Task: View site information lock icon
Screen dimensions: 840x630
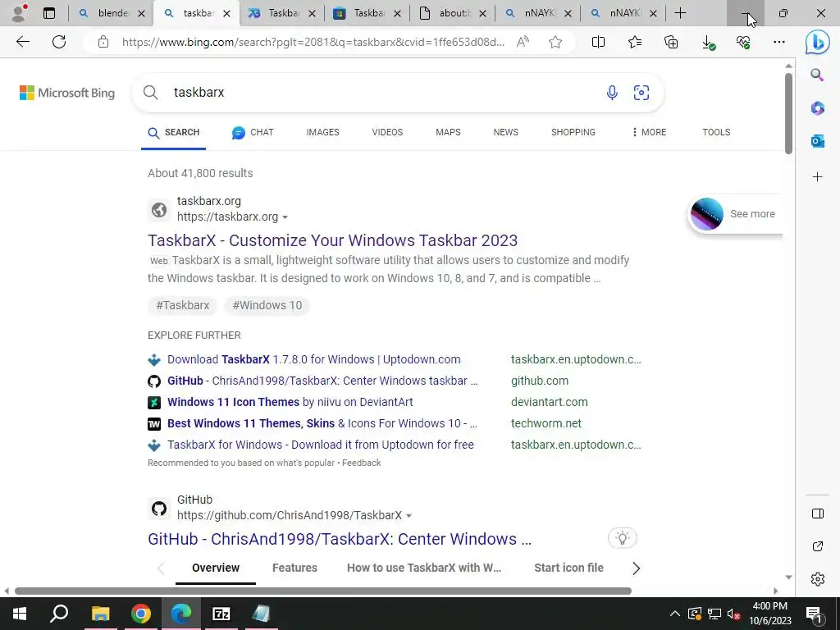Action: click(x=103, y=42)
